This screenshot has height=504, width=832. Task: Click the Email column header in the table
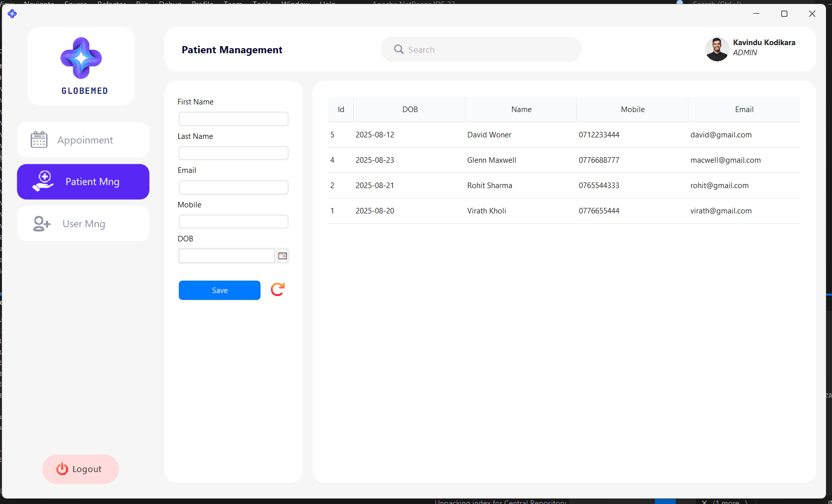[744, 110]
